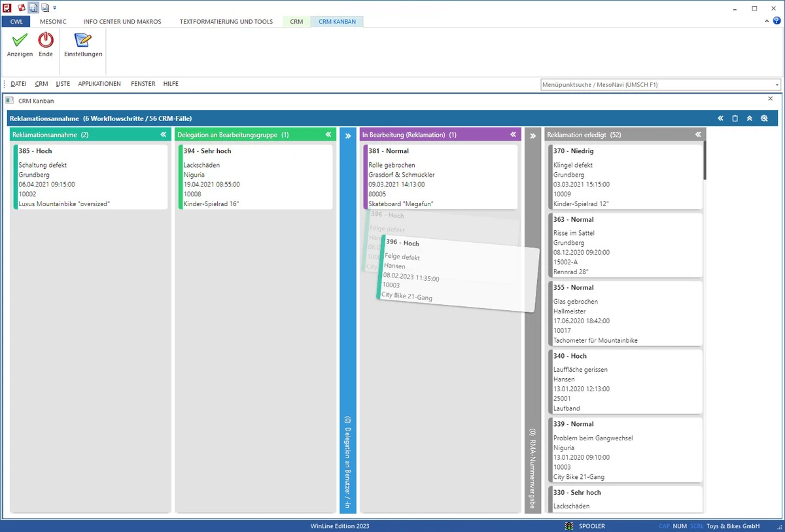785x532 pixels.
Task: Select card 394 - Sehr hoch Lackschäden
Action: [255, 177]
